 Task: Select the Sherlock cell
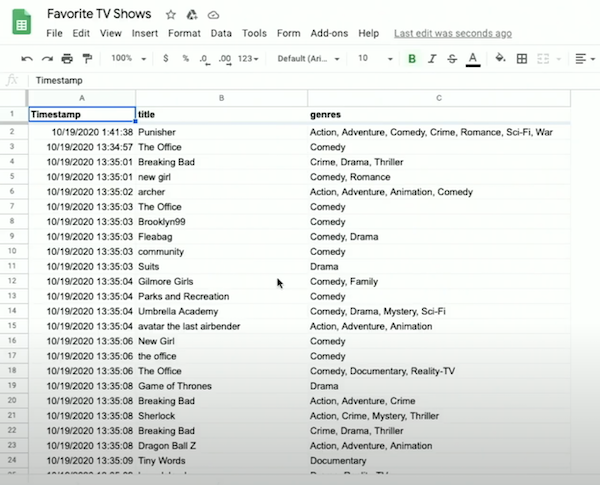pos(222,416)
